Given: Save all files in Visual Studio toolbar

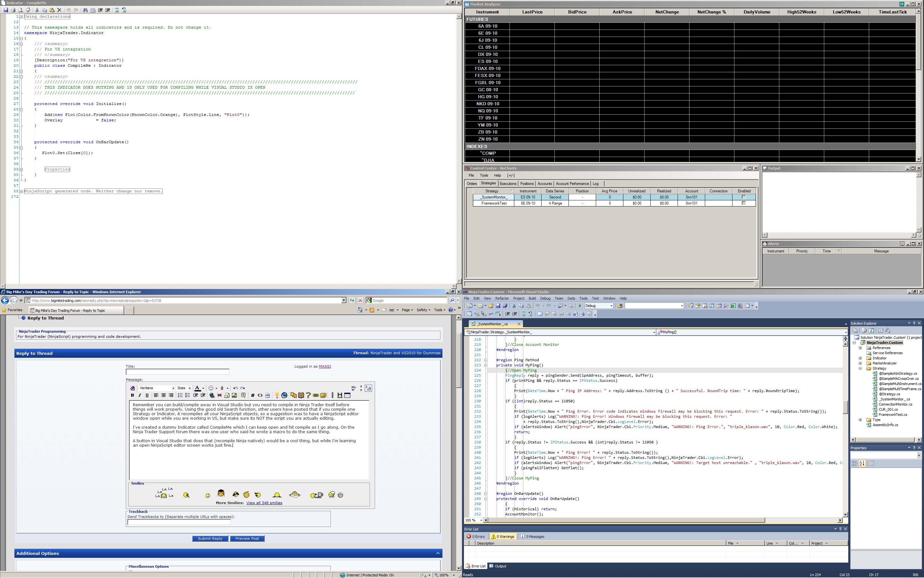Looking at the screenshot, I should pos(505,306).
